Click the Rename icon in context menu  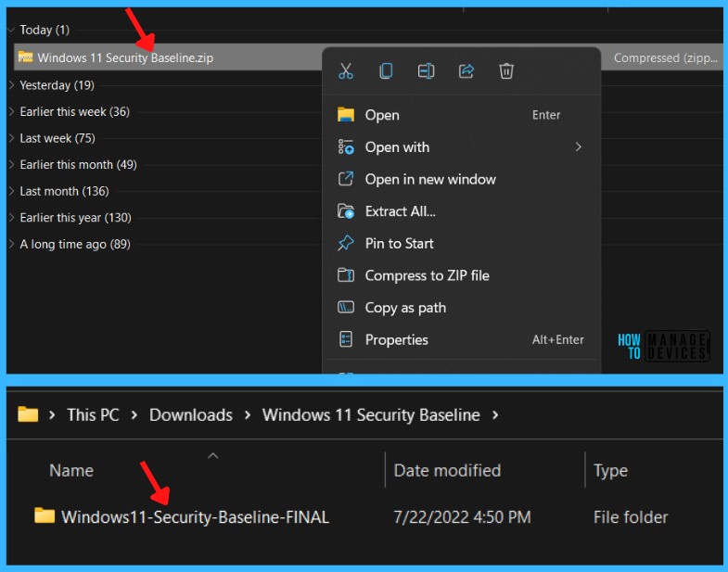[x=426, y=71]
